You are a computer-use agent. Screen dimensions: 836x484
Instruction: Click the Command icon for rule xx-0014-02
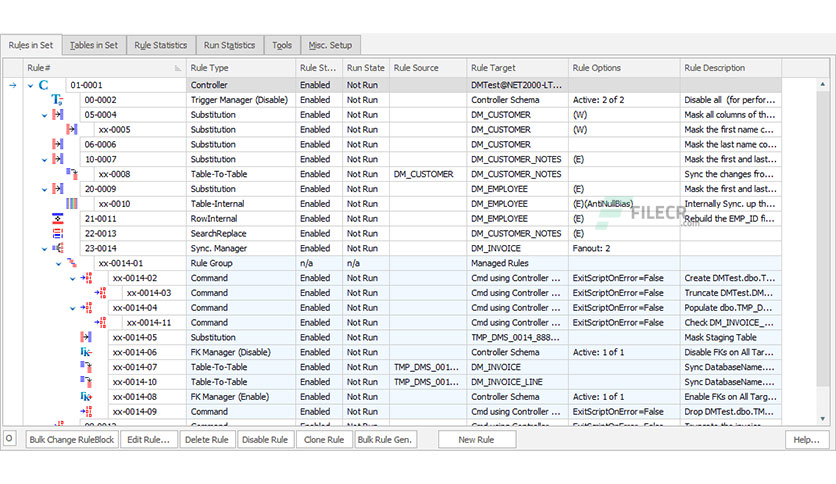pyautogui.click(x=86, y=278)
